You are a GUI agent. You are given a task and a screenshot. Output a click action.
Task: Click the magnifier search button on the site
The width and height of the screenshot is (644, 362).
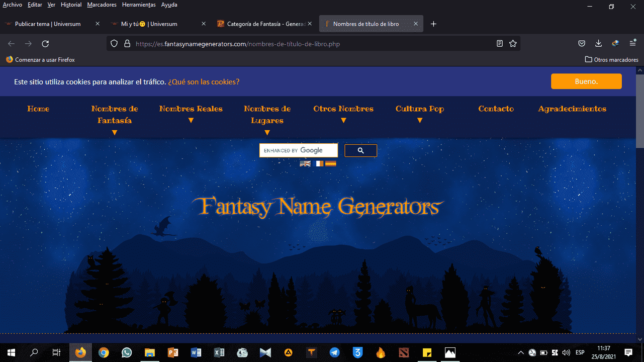pyautogui.click(x=360, y=150)
